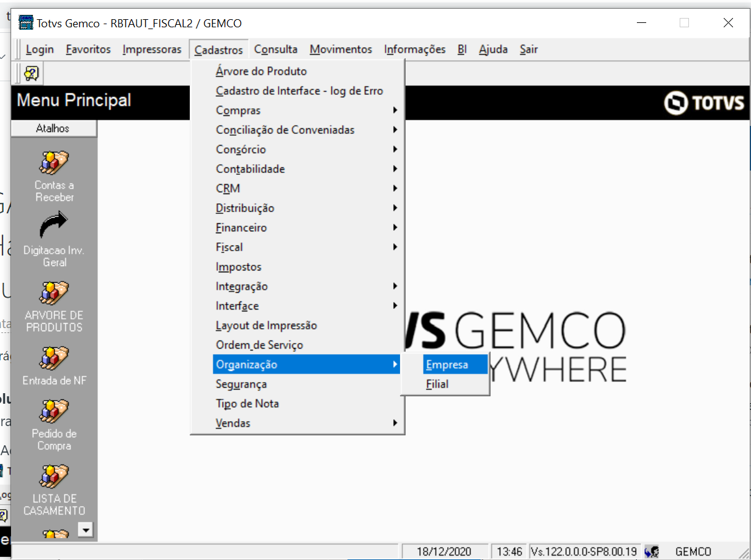Click the Vs.122.0.0.0-SP8.00.19 version text
The width and height of the screenshot is (751, 560).
pyautogui.click(x=584, y=551)
